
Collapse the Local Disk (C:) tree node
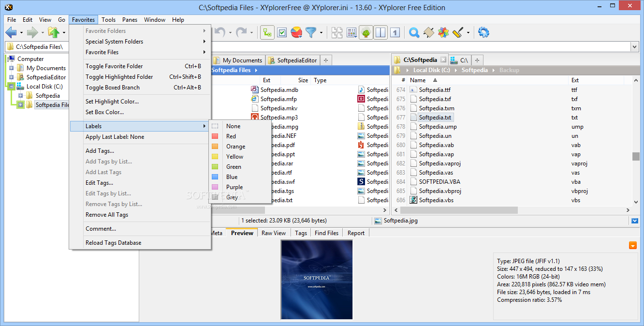click(x=11, y=87)
